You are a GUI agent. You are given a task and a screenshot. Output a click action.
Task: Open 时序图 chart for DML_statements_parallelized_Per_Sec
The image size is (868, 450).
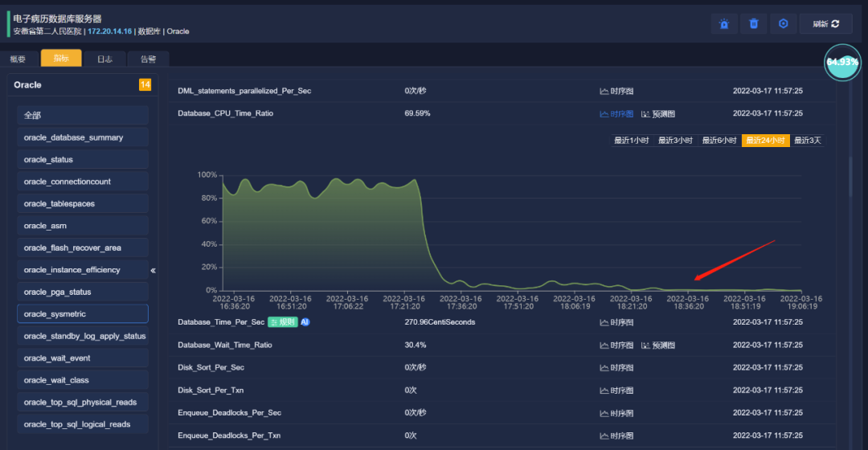[x=616, y=91]
